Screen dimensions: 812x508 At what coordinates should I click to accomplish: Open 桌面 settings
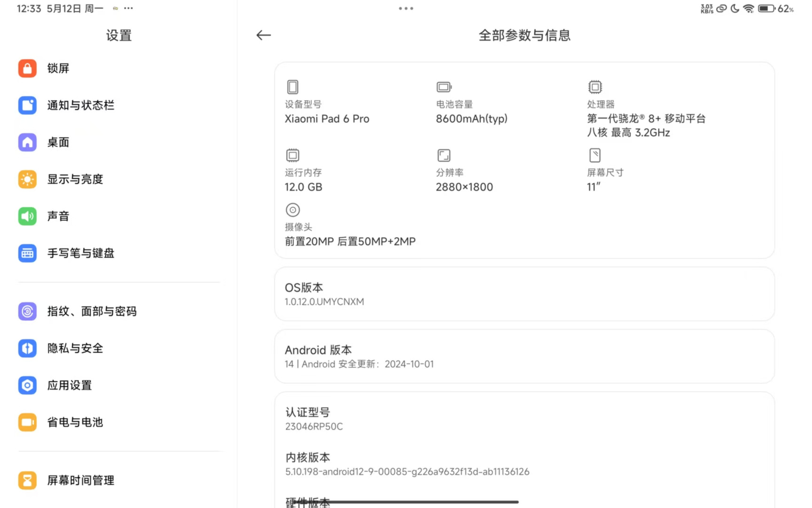pyautogui.click(x=119, y=142)
